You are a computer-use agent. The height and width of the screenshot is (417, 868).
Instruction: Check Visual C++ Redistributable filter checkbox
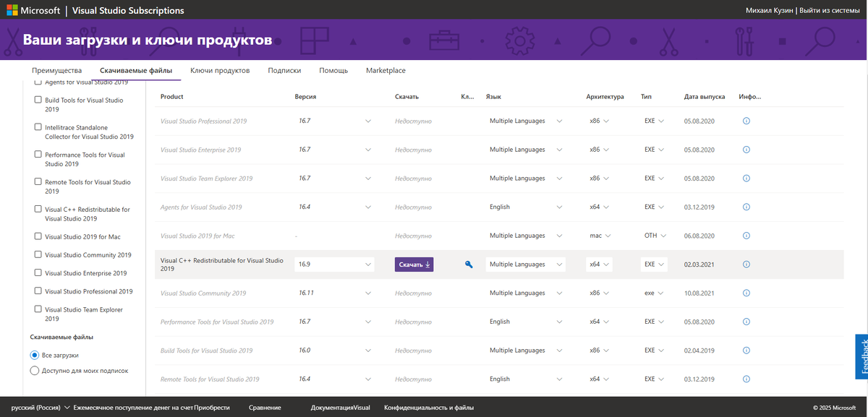[x=38, y=209]
